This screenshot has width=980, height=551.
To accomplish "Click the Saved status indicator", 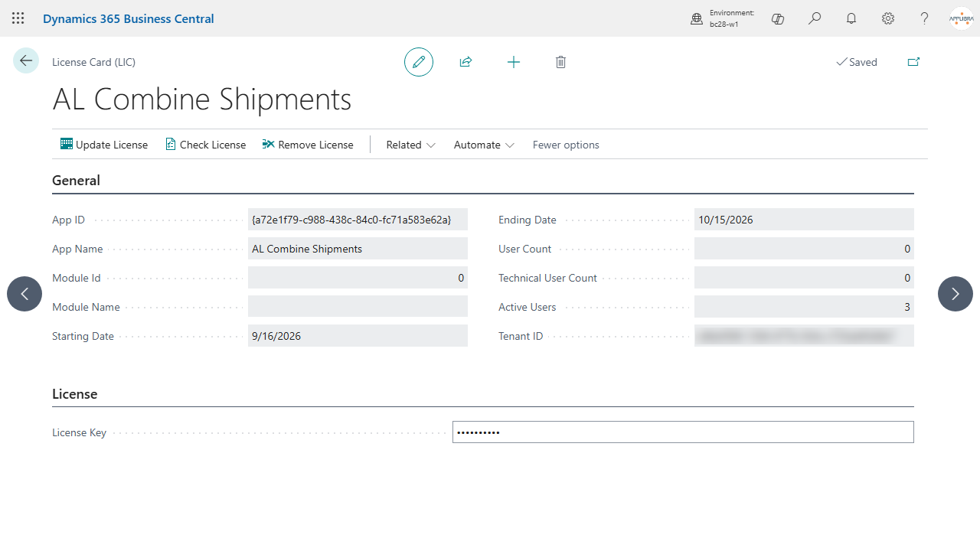I will [857, 62].
